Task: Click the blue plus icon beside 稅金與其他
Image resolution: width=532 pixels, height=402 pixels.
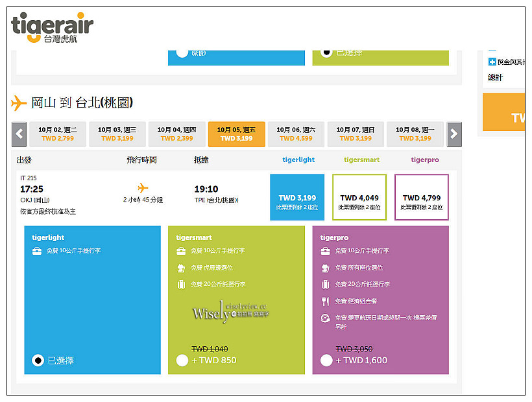Action: (x=492, y=63)
